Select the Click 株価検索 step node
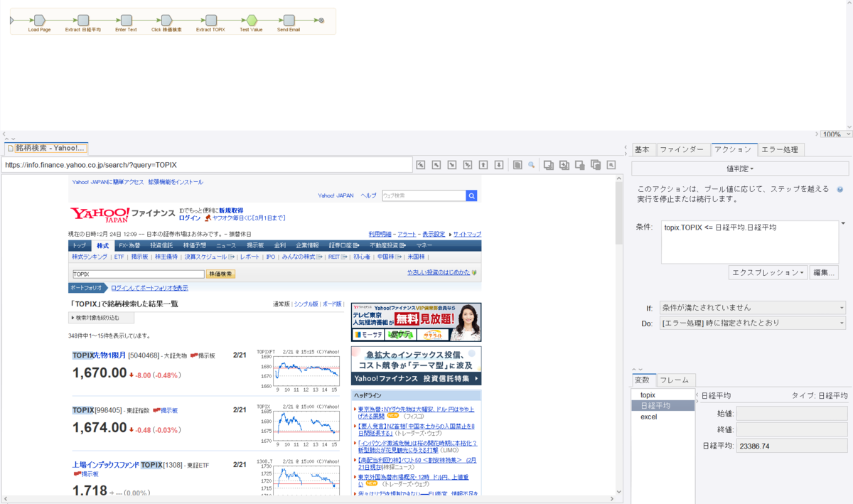The width and height of the screenshot is (853, 504). click(x=166, y=20)
